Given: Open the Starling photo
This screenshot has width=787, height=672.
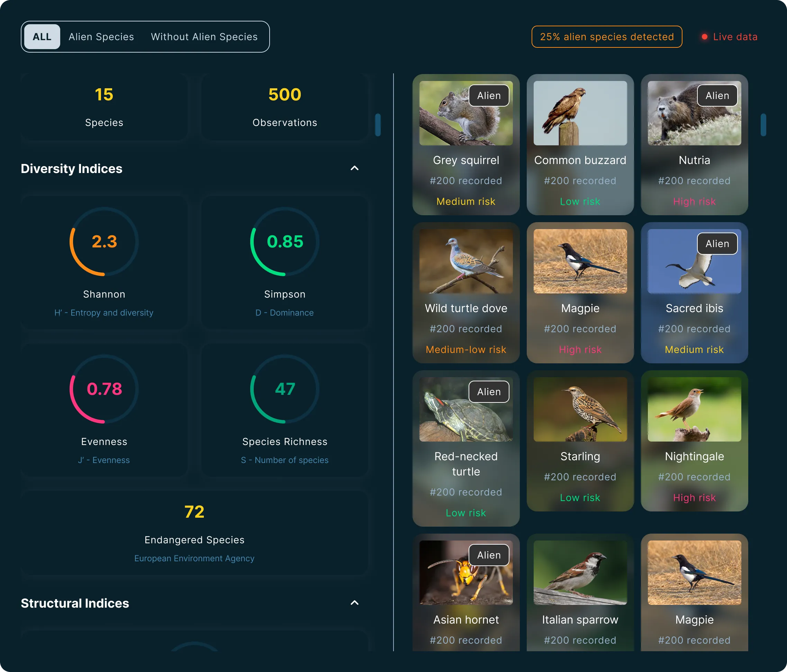Looking at the screenshot, I should point(580,409).
